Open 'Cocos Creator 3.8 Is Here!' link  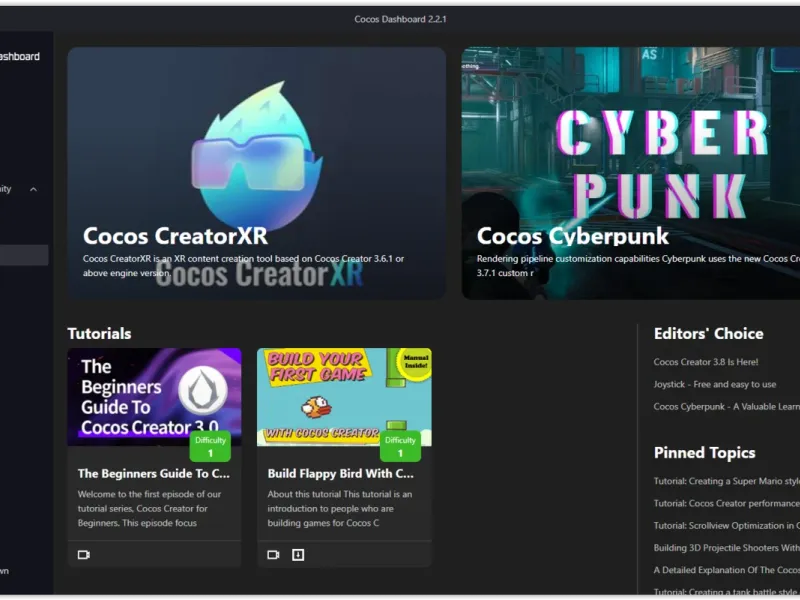coord(706,362)
